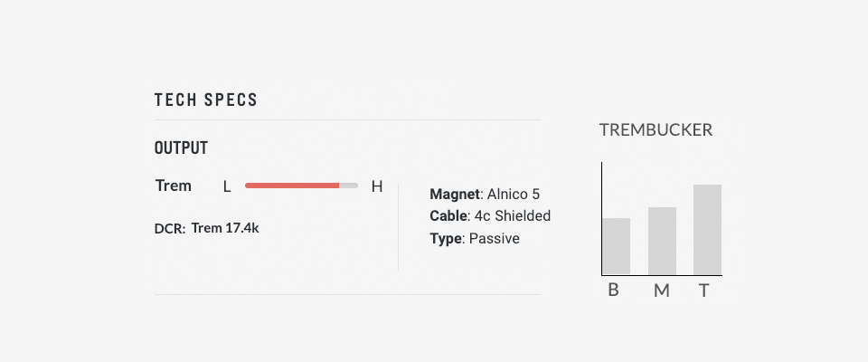Click the OUTPUT section heading

click(181, 148)
